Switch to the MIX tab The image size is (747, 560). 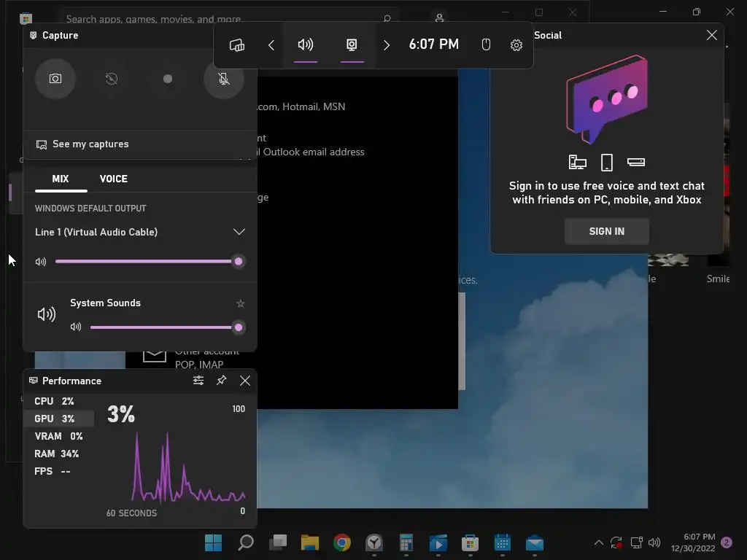(x=61, y=179)
